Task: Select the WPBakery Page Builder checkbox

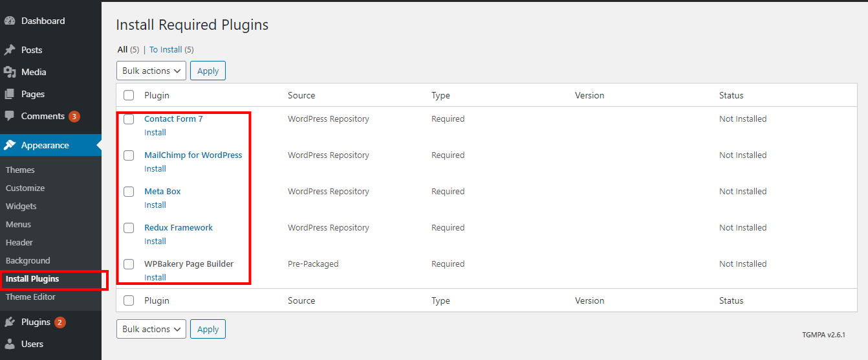Action: point(129,264)
